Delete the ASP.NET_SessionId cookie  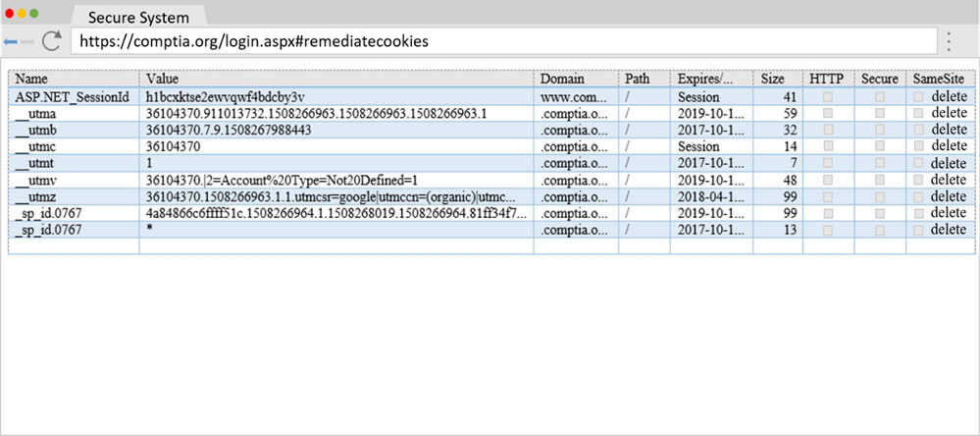[x=949, y=97]
